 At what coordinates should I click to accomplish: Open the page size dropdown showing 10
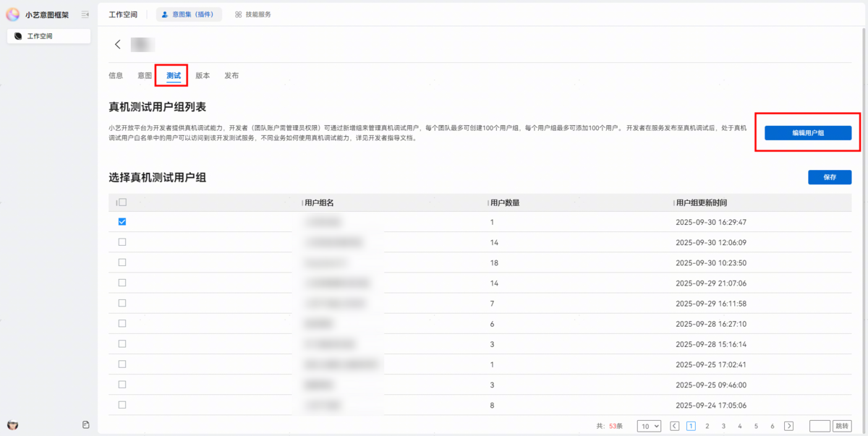coord(649,426)
